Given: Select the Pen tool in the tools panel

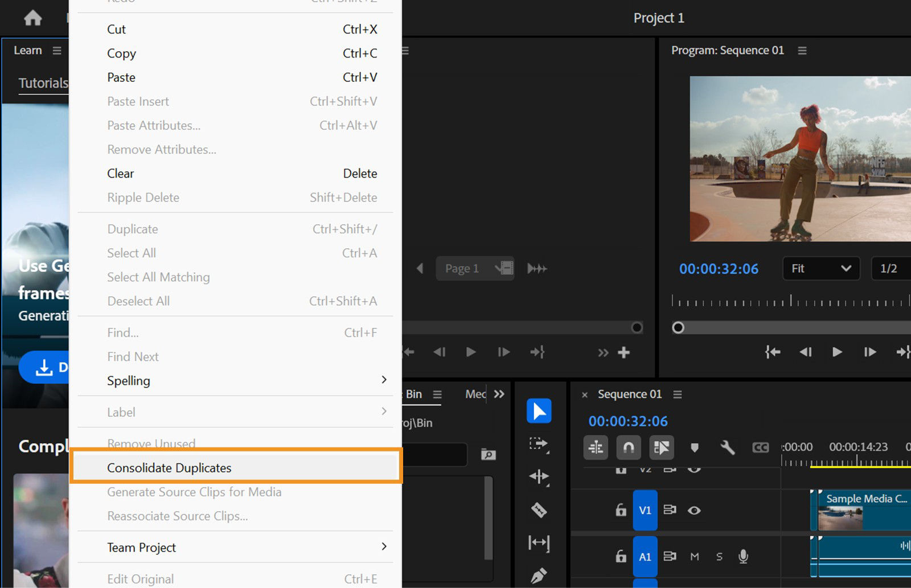Looking at the screenshot, I should pos(539,576).
